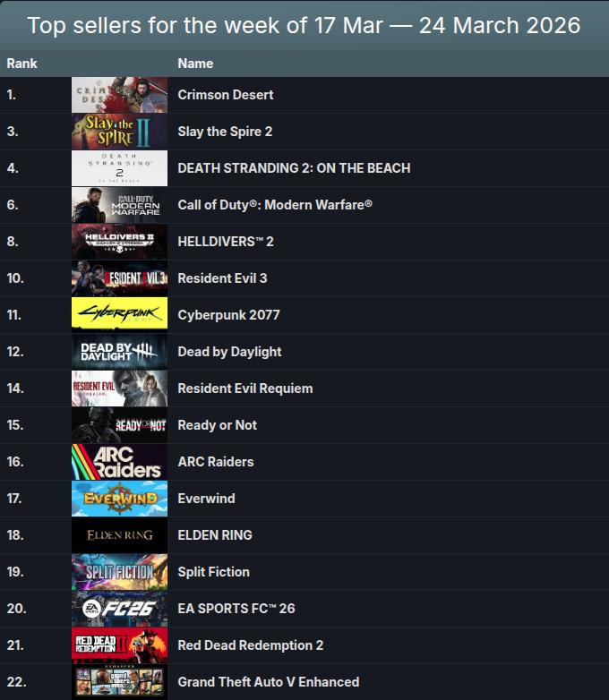
Task: Click the Ready or Not game name
Action: [217, 425]
